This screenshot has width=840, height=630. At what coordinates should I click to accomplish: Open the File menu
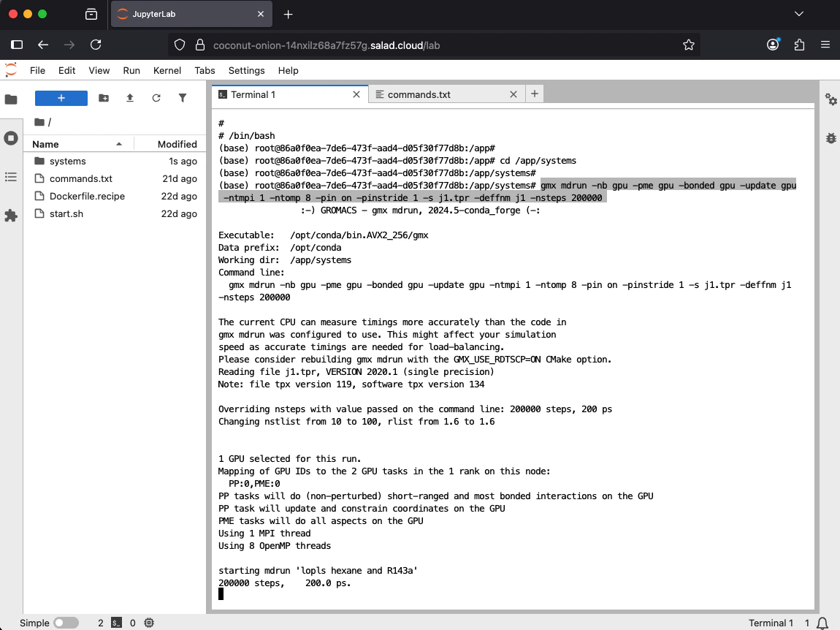[x=37, y=70]
